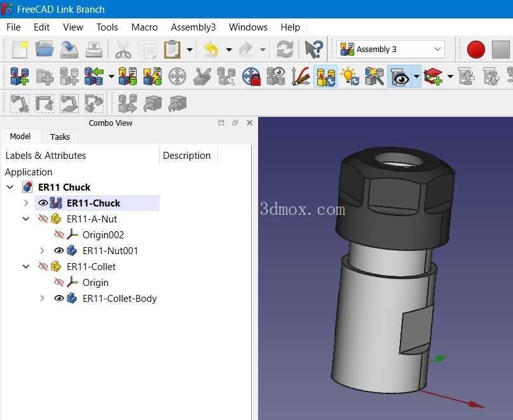Viewport: 513px width, 420px height.
Task: Show the hidden ER11-A-Nut part
Action: tap(43, 219)
